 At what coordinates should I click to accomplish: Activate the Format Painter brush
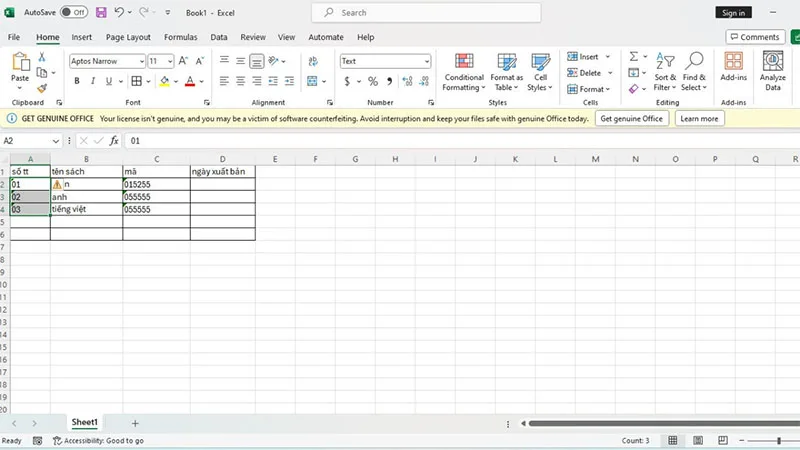(42, 88)
